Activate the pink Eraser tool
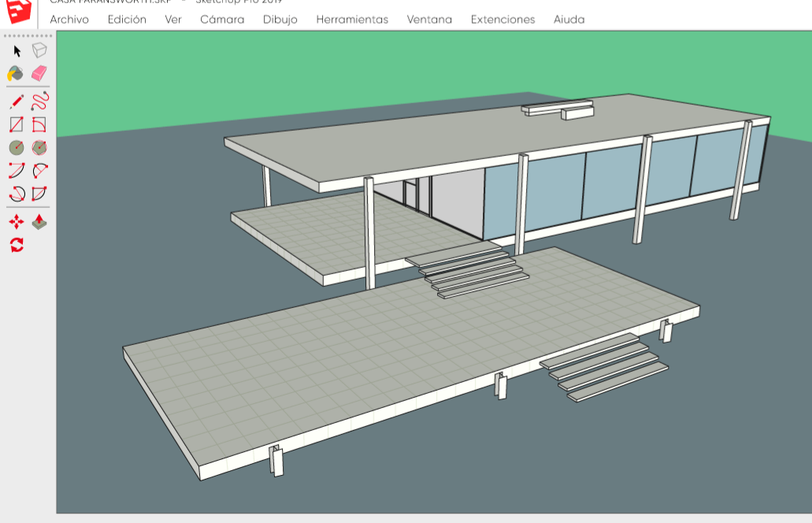Image resolution: width=812 pixels, height=523 pixels. [39, 73]
